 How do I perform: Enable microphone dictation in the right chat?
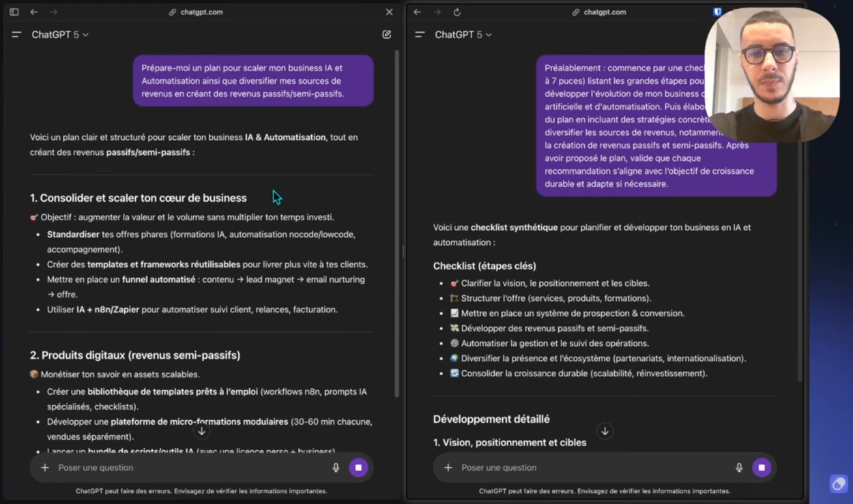coord(738,467)
